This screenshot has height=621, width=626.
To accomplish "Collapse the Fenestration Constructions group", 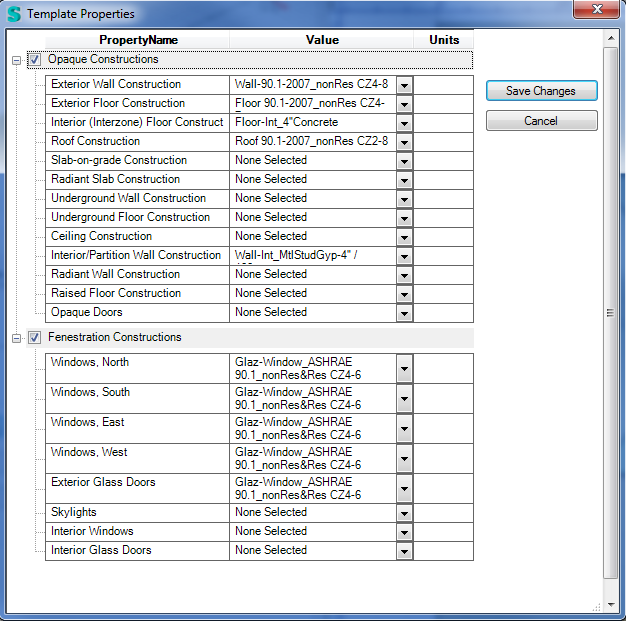I will (16, 338).
